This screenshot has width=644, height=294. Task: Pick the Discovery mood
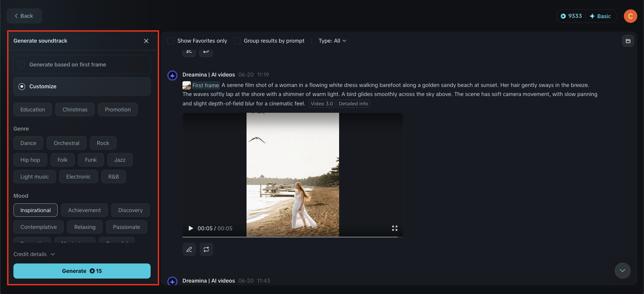coord(130,210)
